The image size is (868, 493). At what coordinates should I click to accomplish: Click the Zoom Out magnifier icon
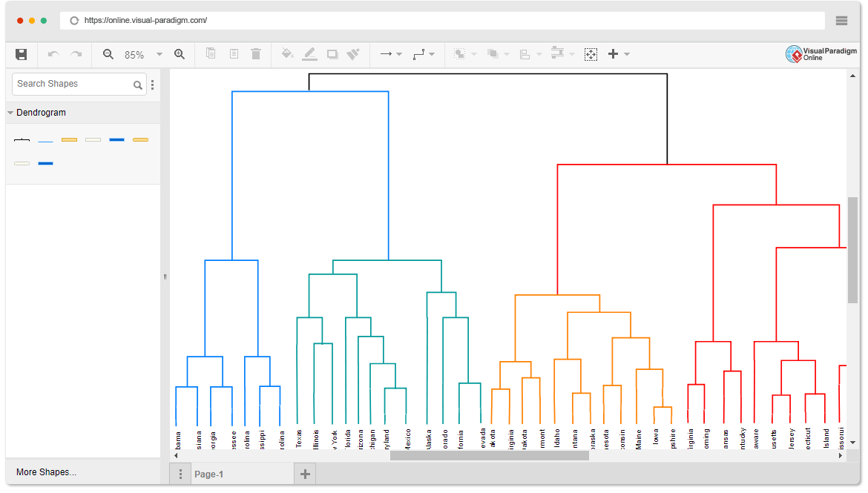108,54
